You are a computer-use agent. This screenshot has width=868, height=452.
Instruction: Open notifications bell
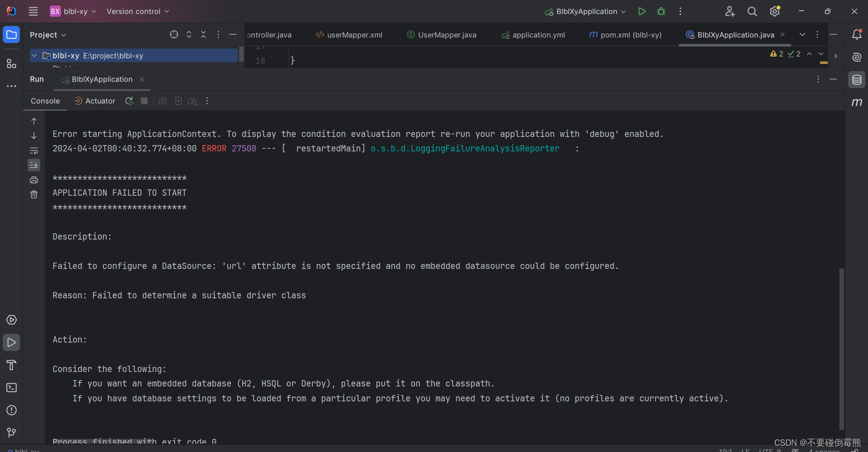857,34
